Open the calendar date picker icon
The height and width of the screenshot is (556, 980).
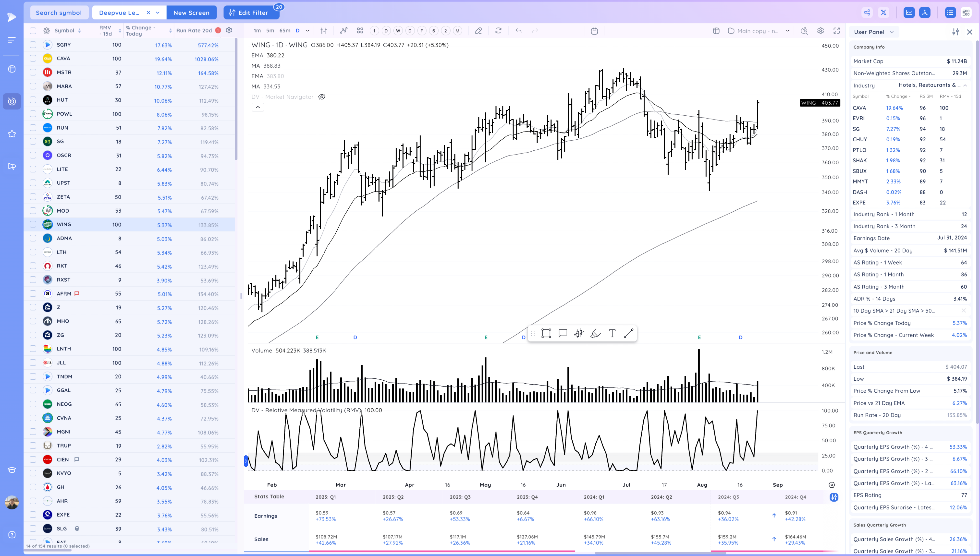click(594, 31)
